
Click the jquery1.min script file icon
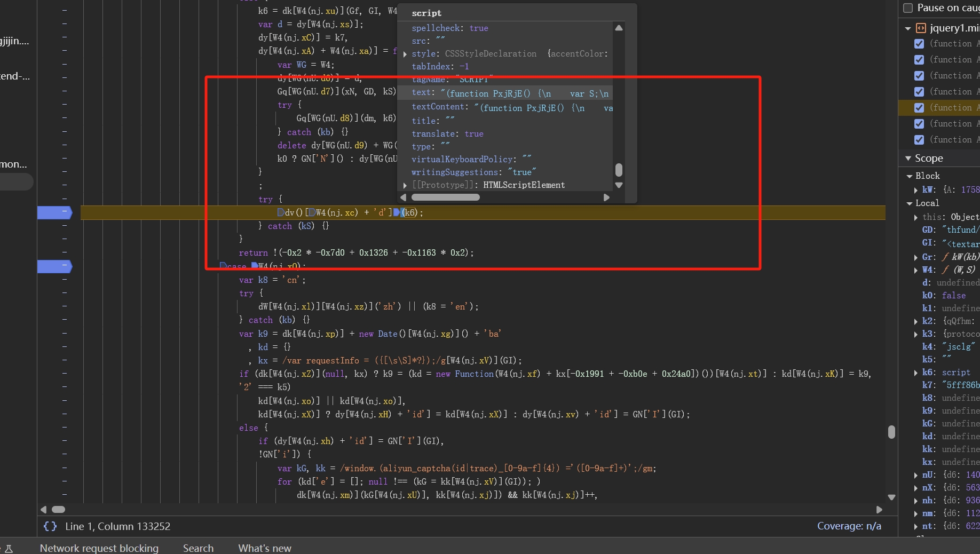click(x=921, y=28)
